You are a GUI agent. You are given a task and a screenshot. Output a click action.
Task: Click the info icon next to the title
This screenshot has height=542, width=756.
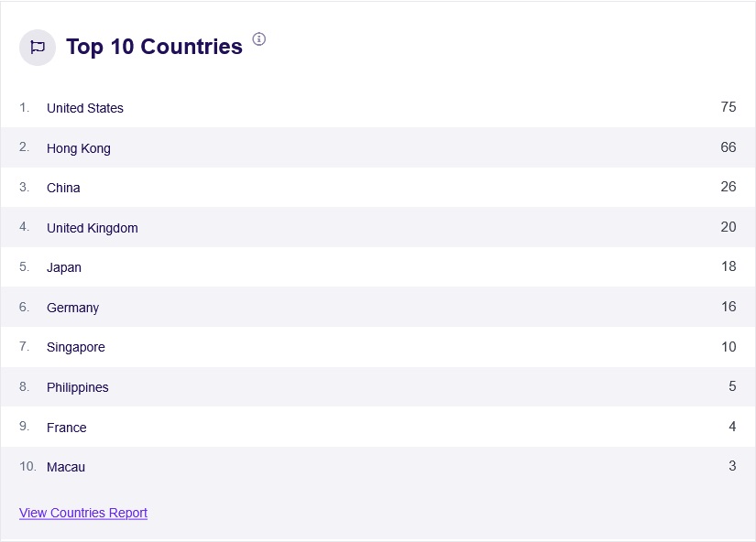tap(259, 38)
